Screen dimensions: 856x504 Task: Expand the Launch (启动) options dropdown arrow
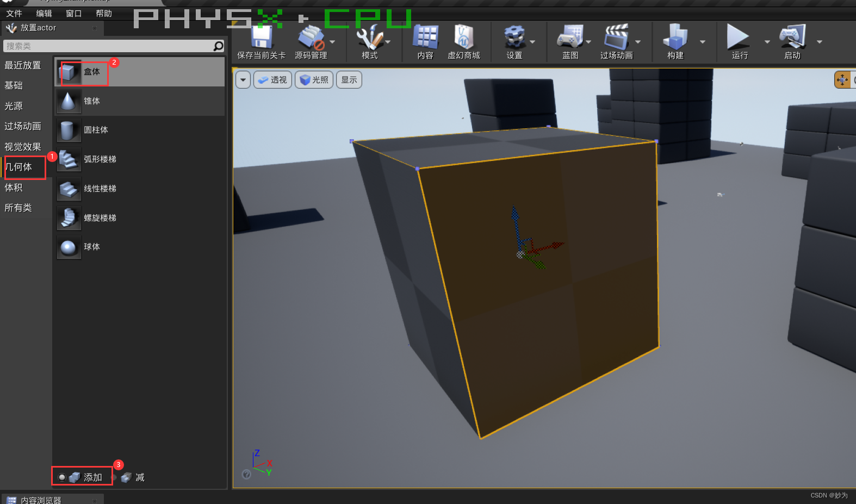coord(820,42)
